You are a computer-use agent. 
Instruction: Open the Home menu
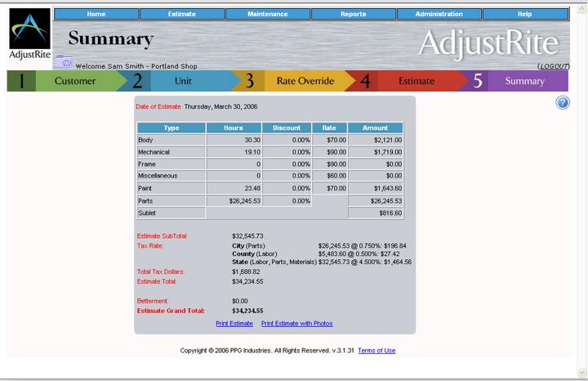96,14
